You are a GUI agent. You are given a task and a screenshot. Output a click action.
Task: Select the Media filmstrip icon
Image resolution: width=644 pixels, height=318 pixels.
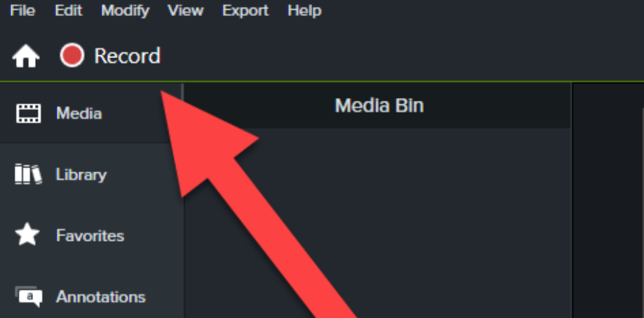pyautogui.click(x=28, y=113)
